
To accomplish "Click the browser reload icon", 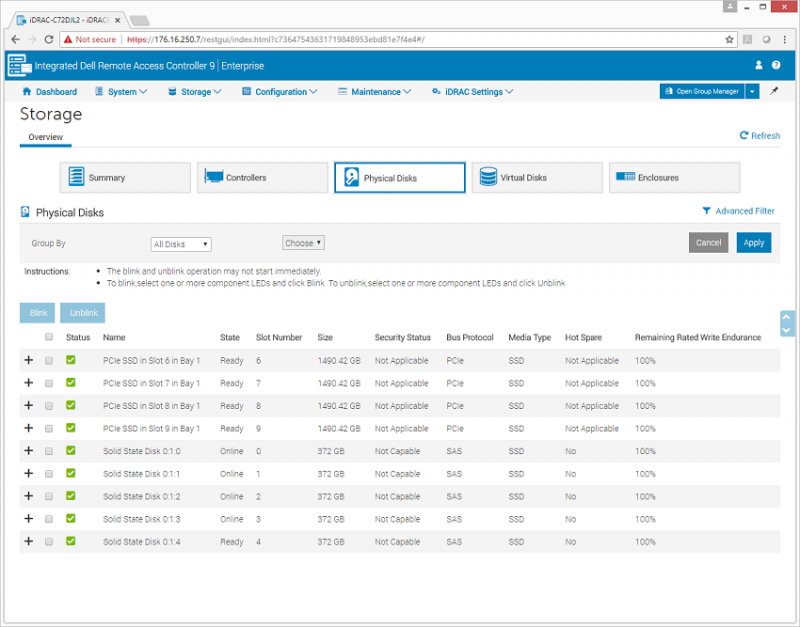I will 48,39.
